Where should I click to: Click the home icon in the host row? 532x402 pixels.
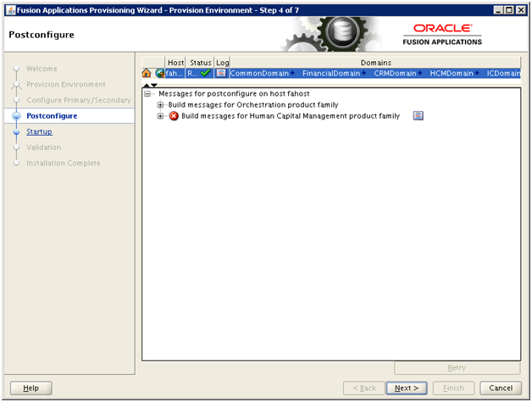147,73
